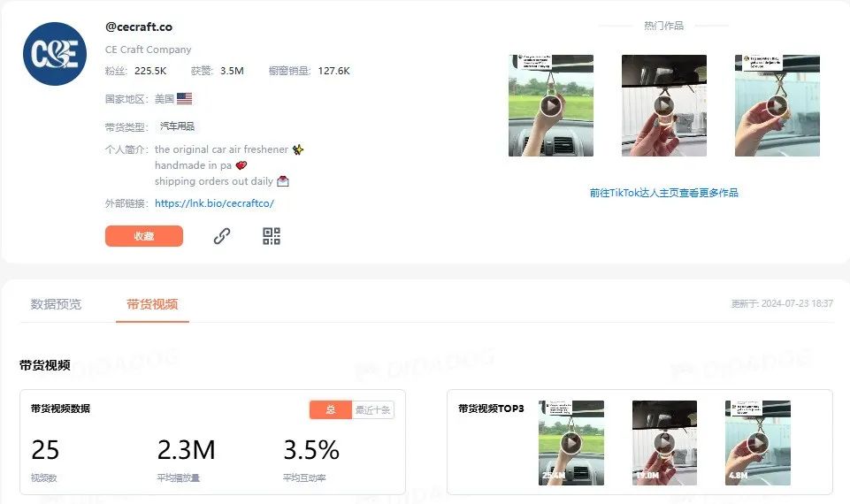The height and width of the screenshot is (504, 850).
Task: Play the first popular video
Action: pyautogui.click(x=551, y=106)
